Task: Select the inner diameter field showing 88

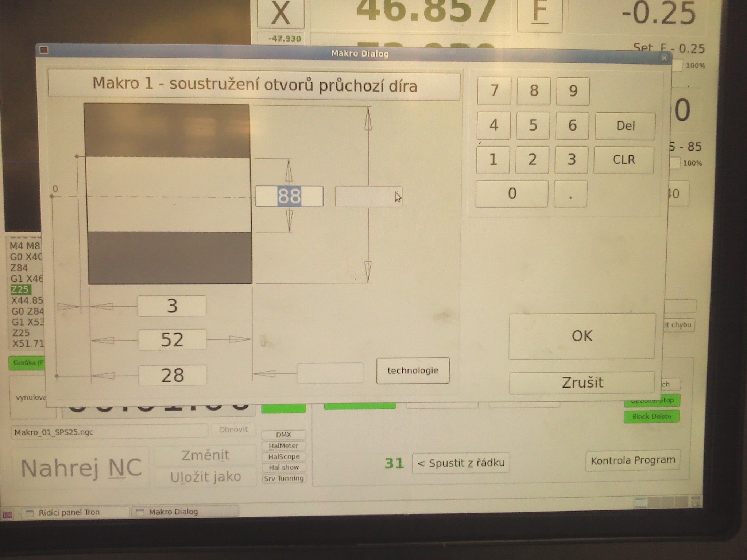Action: coord(289,196)
